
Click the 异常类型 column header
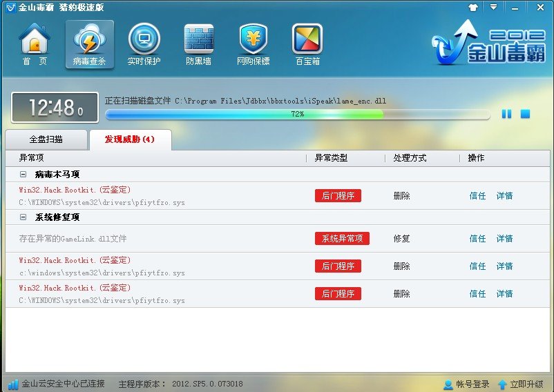coord(331,158)
